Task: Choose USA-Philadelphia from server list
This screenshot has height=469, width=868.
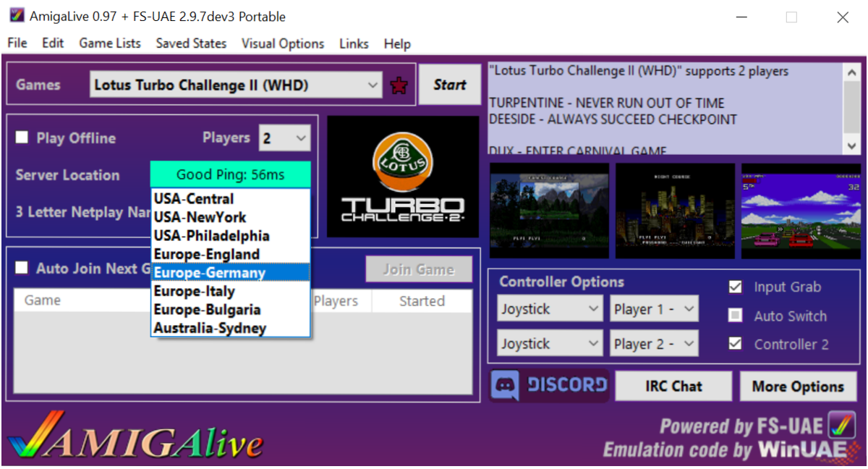Action: 231,236
